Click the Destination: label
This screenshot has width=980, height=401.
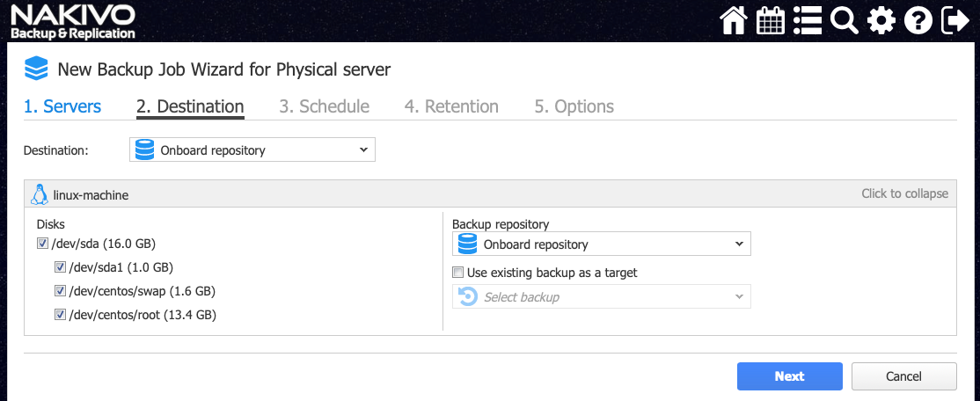pyautogui.click(x=56, y=150)
